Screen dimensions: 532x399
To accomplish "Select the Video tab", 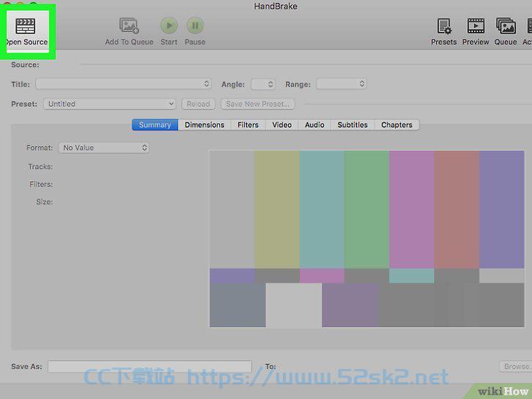I will click(282, 125).
